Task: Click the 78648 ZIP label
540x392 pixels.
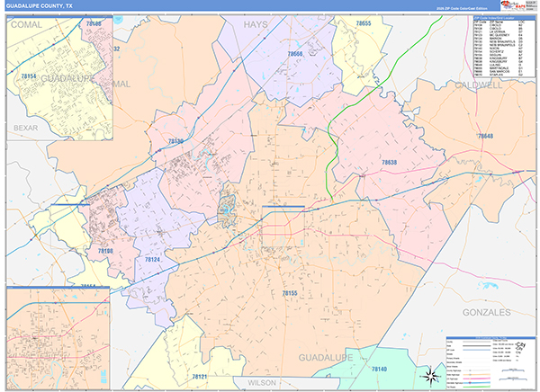Action: click(486, 136)
